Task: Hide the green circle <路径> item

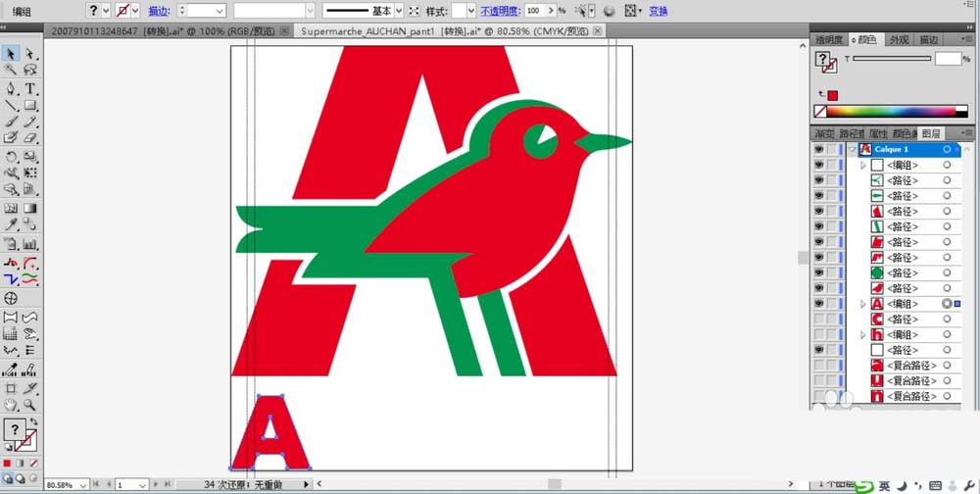Action: [818, 272]
